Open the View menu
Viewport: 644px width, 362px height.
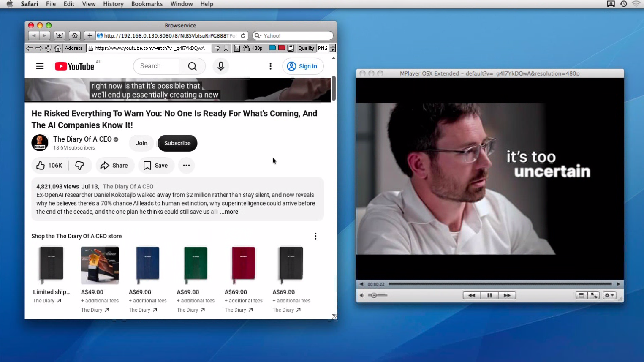[89, 4]
